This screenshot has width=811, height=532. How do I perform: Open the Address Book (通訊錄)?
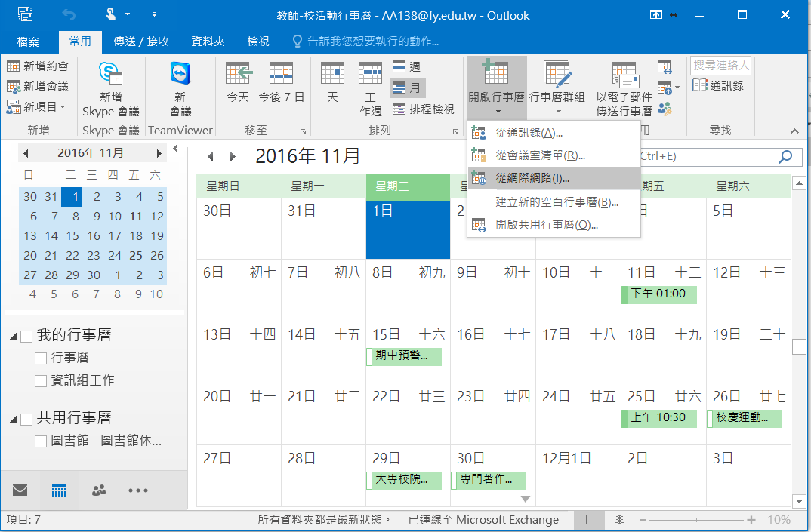718,85
